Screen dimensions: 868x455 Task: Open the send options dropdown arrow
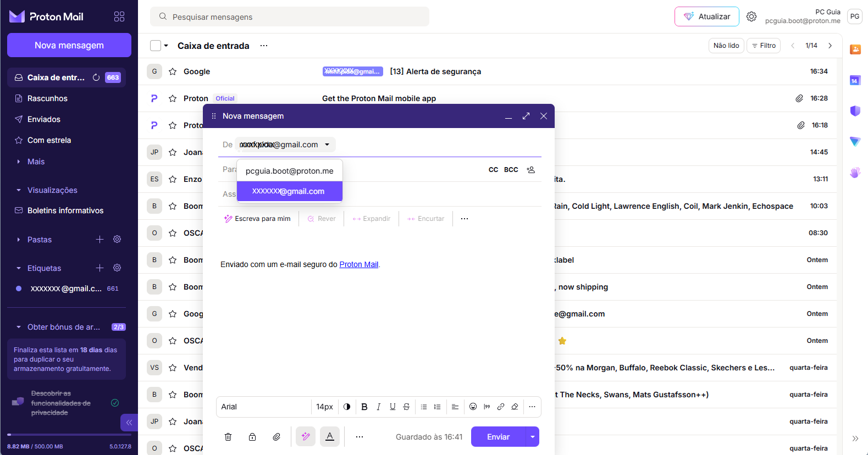pos(533,437)
